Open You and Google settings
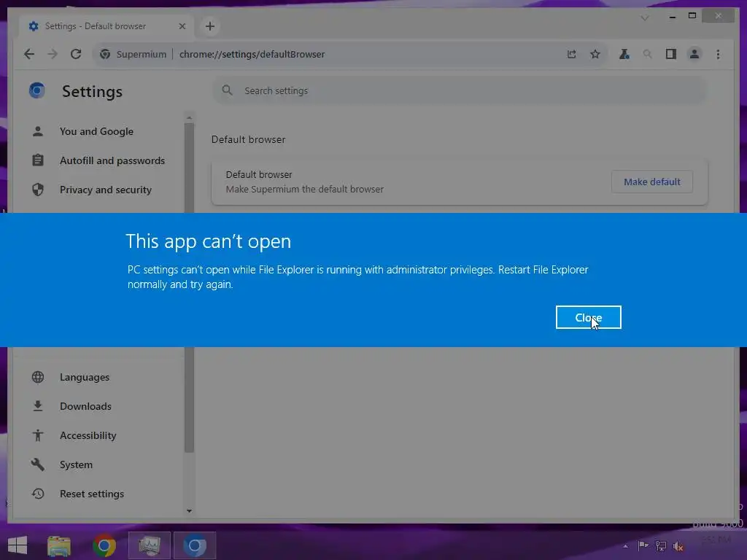This screenshot has height=560, width=747. click(x=97, y=131)
